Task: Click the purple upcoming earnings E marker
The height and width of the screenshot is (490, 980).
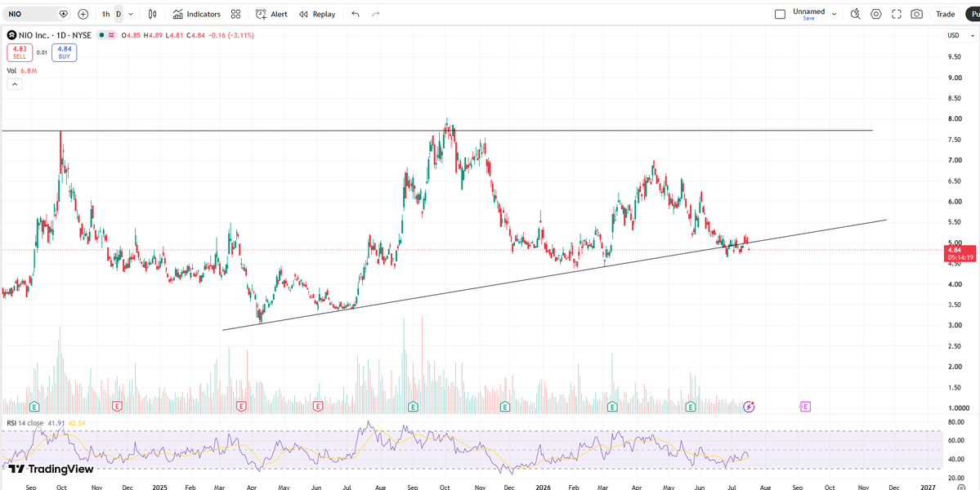Action: [x=806, y=407]
